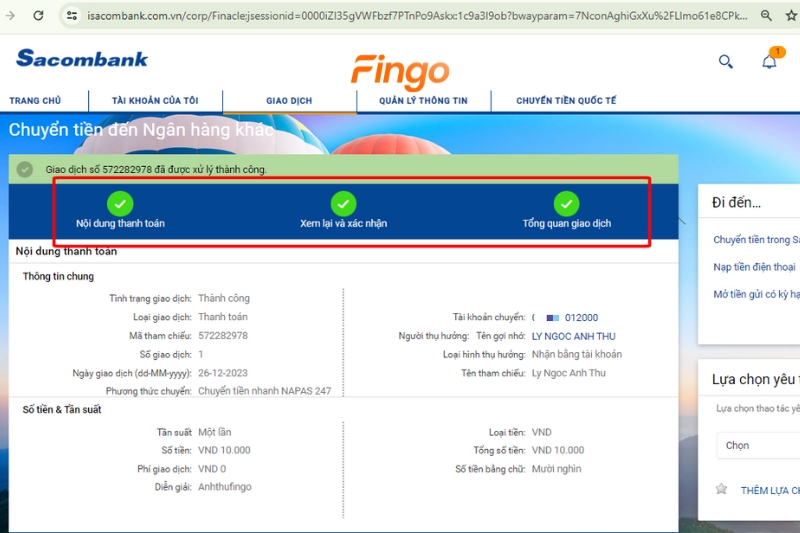Screen dimensions: 800x533
Task: Click the Phí giao dịch value VND 0
Action: (212, 469)
